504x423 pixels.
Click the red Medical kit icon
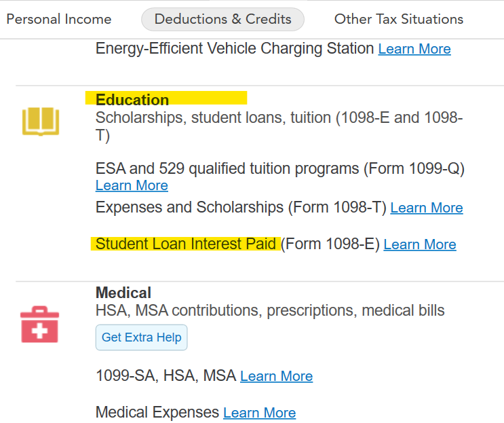39,325
